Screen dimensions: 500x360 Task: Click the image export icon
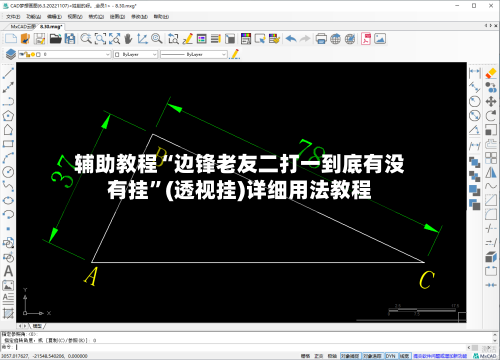point(380,39)
